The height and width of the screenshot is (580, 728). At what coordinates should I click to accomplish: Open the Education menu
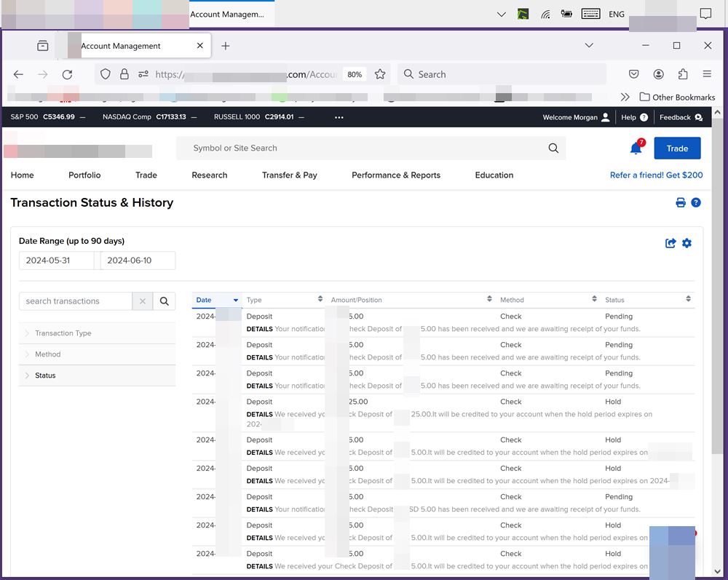494,175
